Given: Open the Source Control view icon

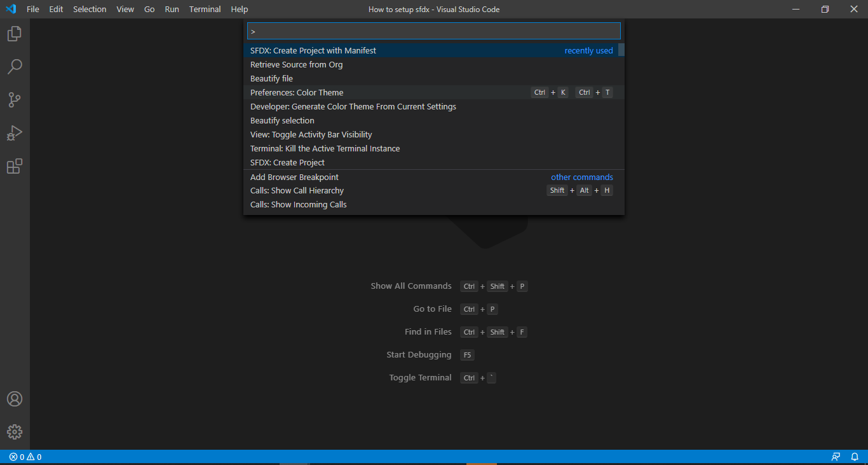Looking at the screenshot, I should [x=15, y=100].
